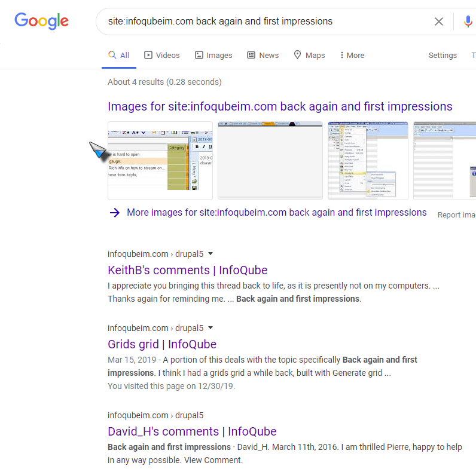The image size is (476, 472).
Task: Expand dropdown arrow above KeithB's comments result
Action: pyautogui.click(x=210, y=253)
